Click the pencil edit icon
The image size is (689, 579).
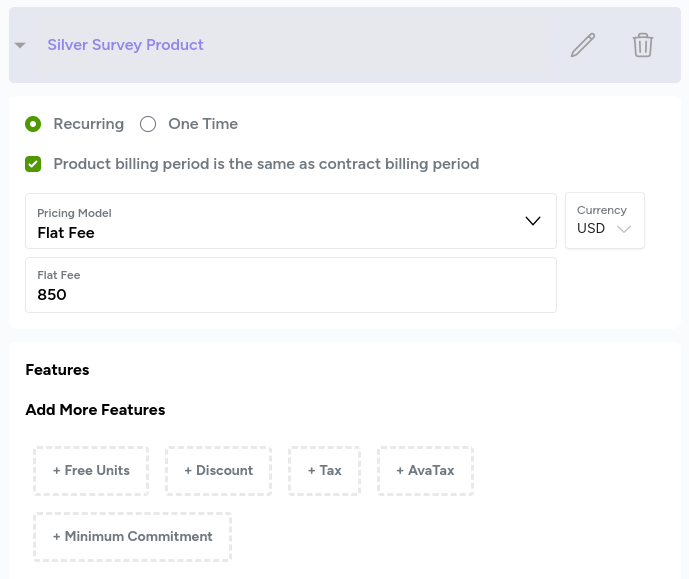583,45
